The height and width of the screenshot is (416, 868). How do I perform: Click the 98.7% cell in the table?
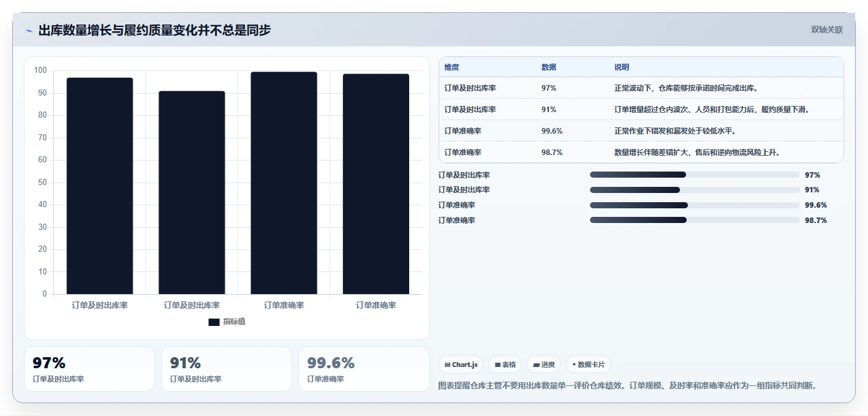click(552, 153)
